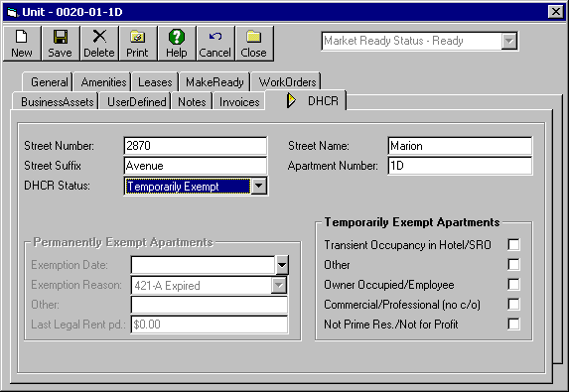Image resolution: width=569 pixels, height=392 pixels.
Task: Open the Market Ready Status dropdown
Action: click(509, 41)
